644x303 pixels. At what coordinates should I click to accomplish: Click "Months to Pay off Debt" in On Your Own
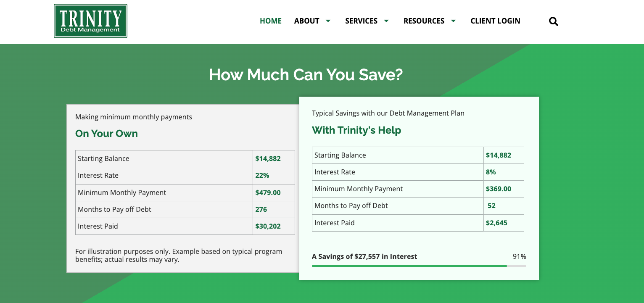tap(114, 209)
